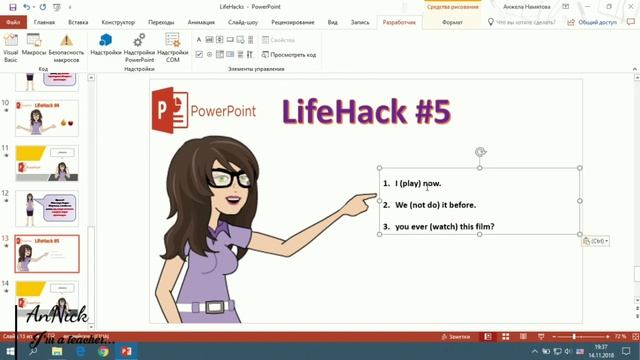Insert an Image ActiveX control

pyautogui.click(x=240, y=40)
